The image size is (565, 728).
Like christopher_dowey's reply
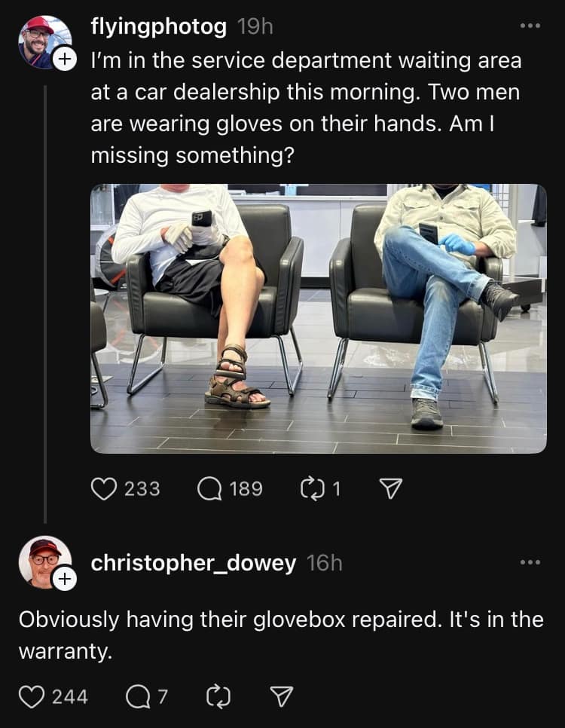point(31,697)
